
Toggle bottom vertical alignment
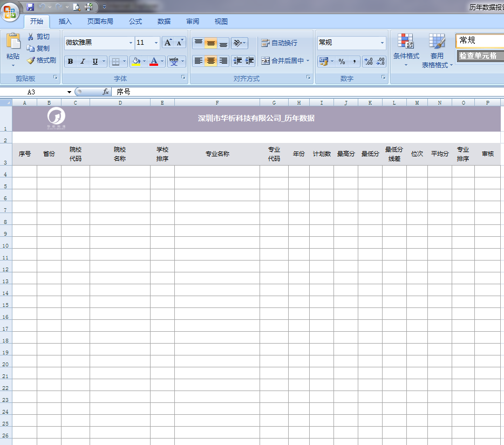pyautogui.click(x=223, y=43)
